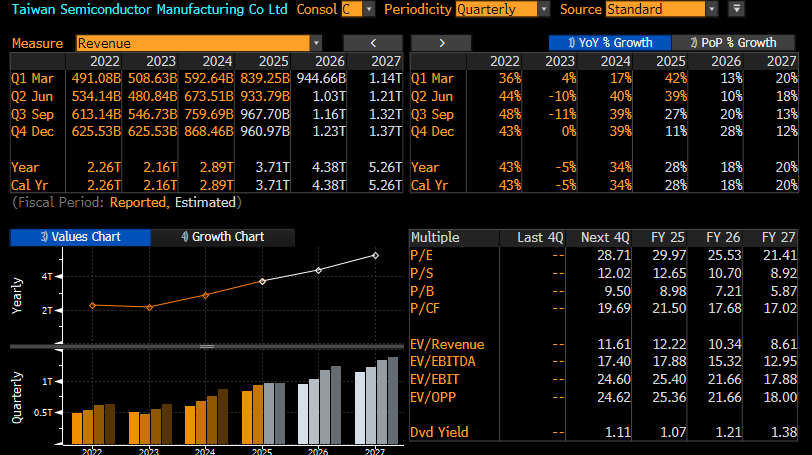
Task: Open the Measure Revenue dropdown
Action: coord(198,43)
